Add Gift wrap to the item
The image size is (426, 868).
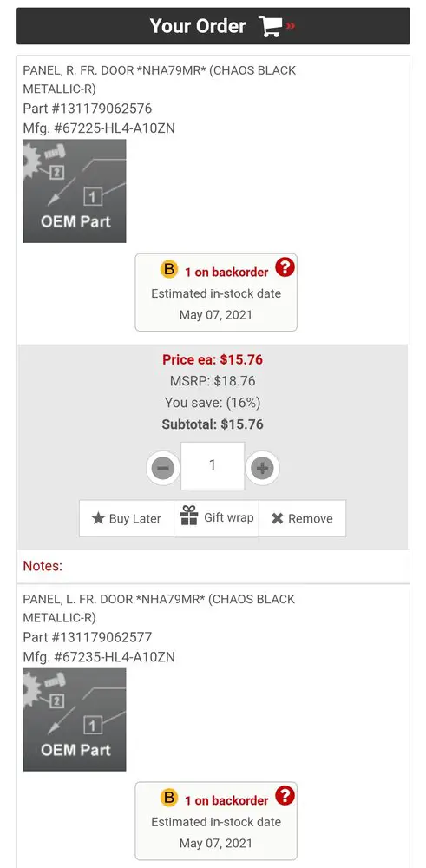click(216, 518)
